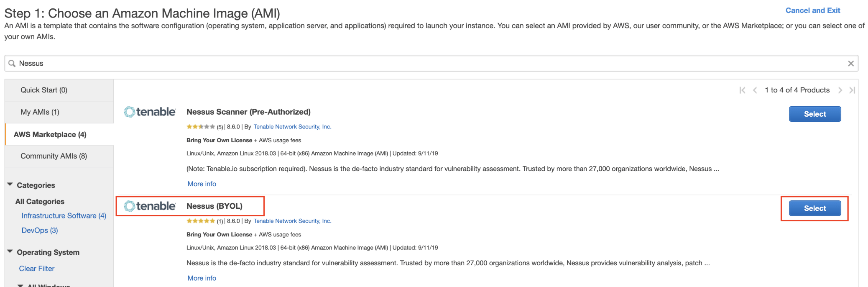Click star rating of Nessus (BYOL)

point(201,221)
